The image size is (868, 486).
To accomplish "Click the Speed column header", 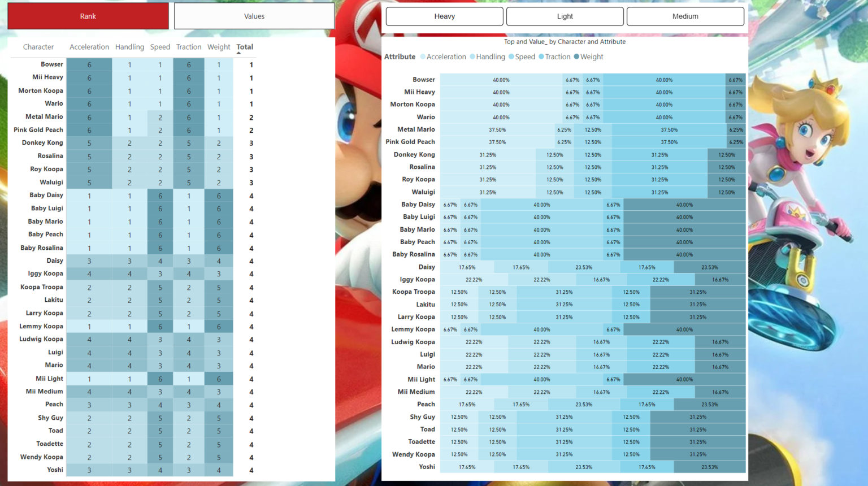I will [x=160, y=47].
